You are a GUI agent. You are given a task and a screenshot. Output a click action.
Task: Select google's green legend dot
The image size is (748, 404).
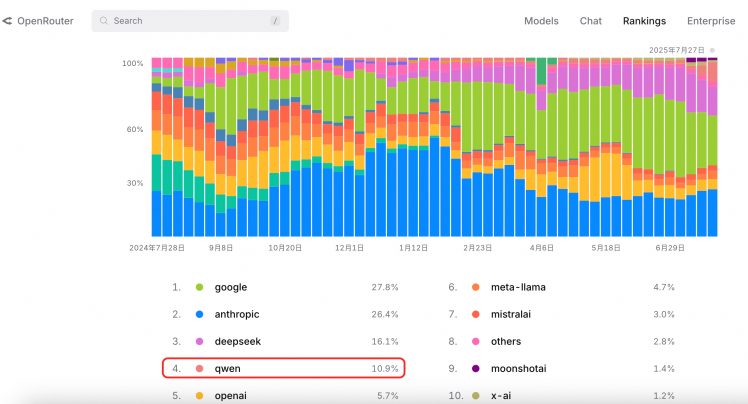coord(199,287)
